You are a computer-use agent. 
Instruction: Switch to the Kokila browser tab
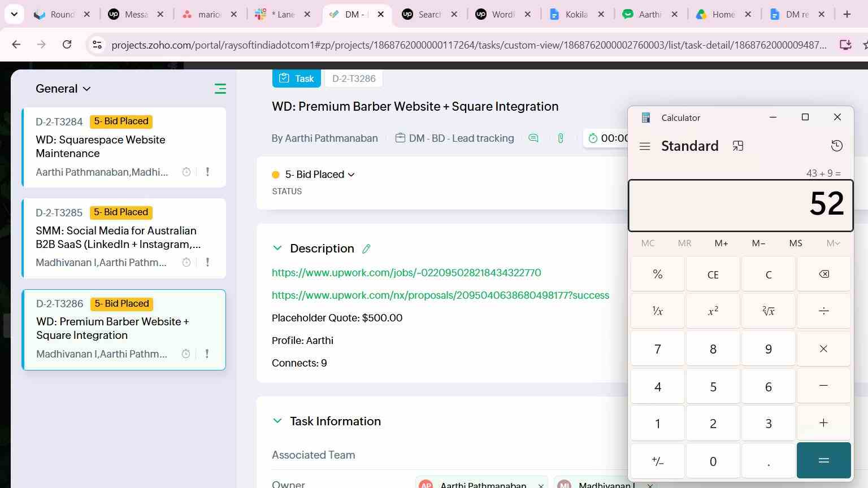(x=576, y=15)
